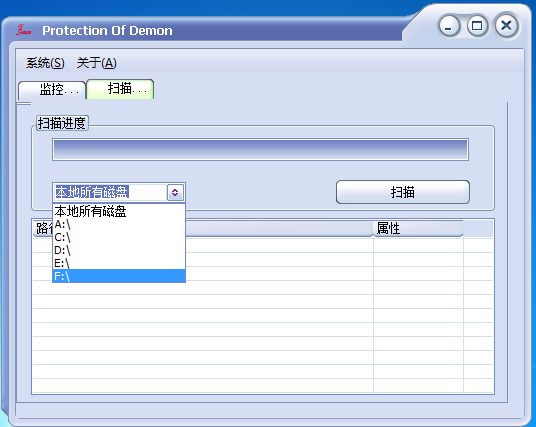536x427 pixels.
Task: Select A:\ in the drive list
Action: coord(119,225)
